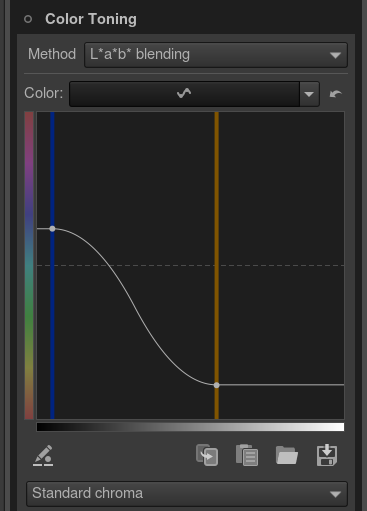Click the Color Toning panel title
Viewport: 367px width, 511px height.
point(91,19)
